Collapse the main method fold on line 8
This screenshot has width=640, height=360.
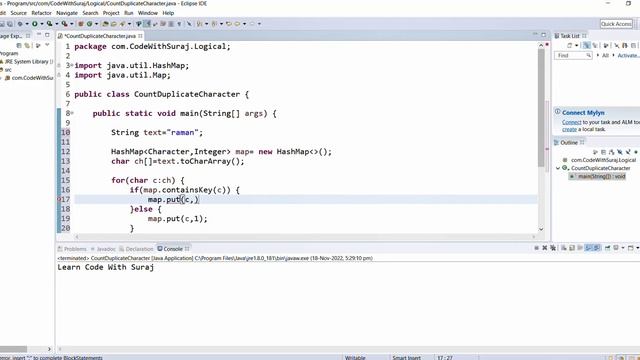72,113
